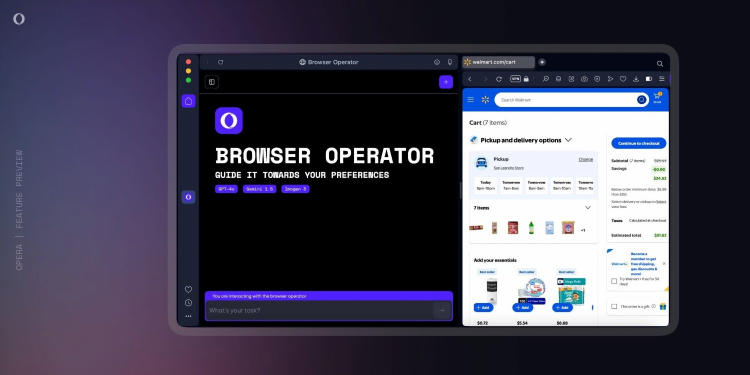The height and width of the screenshot is (375, 750).
Task: Open the downloads icon in the browser toolbar
Action: tap(636, 79)
